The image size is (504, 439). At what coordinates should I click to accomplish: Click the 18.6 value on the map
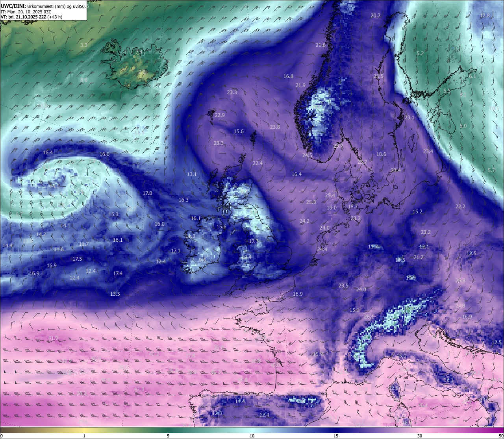point(381,154)
